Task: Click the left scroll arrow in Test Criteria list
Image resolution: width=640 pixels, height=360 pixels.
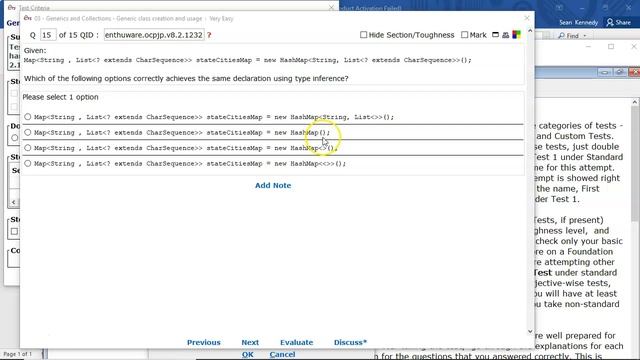Action: (14, 202)
